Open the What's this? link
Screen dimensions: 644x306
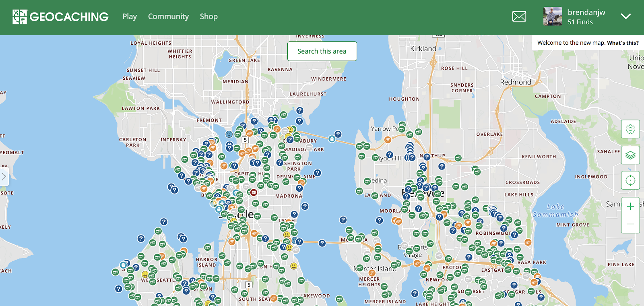pyautogui.click(x=623, y=43)
